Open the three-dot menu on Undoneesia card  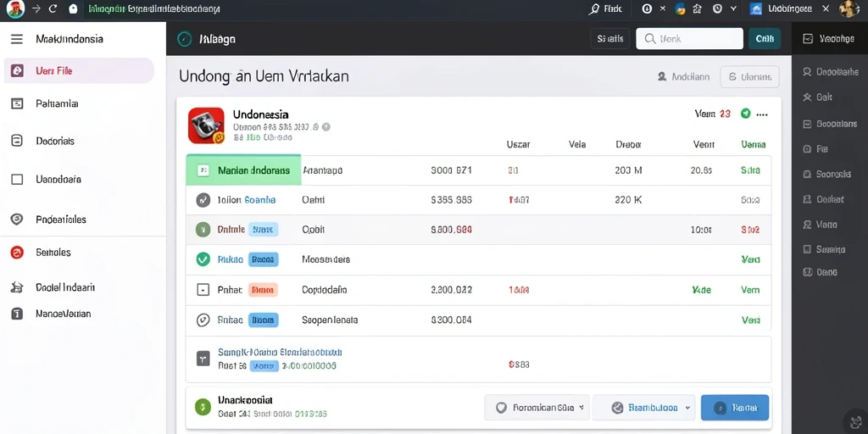pyautogui.click(x=762, y=114)
